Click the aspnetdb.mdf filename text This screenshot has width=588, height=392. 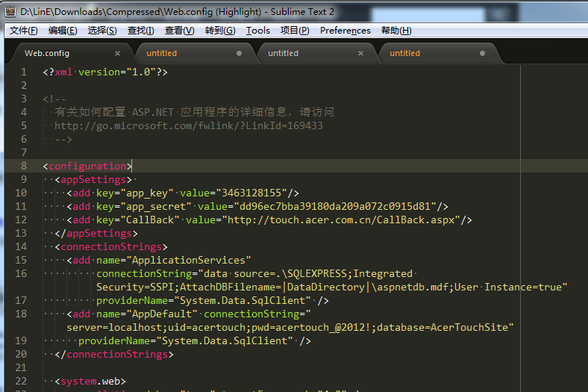click(413, 287)
